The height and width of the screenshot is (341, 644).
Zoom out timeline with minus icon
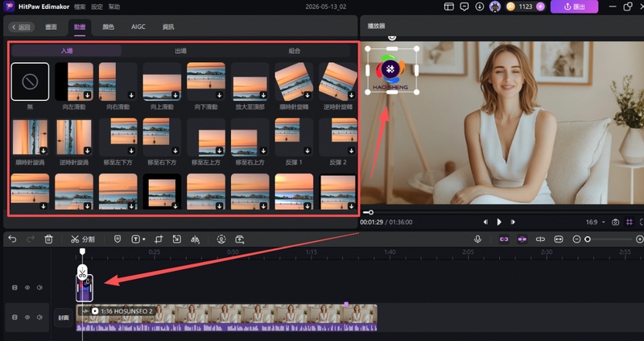point(576,239)
